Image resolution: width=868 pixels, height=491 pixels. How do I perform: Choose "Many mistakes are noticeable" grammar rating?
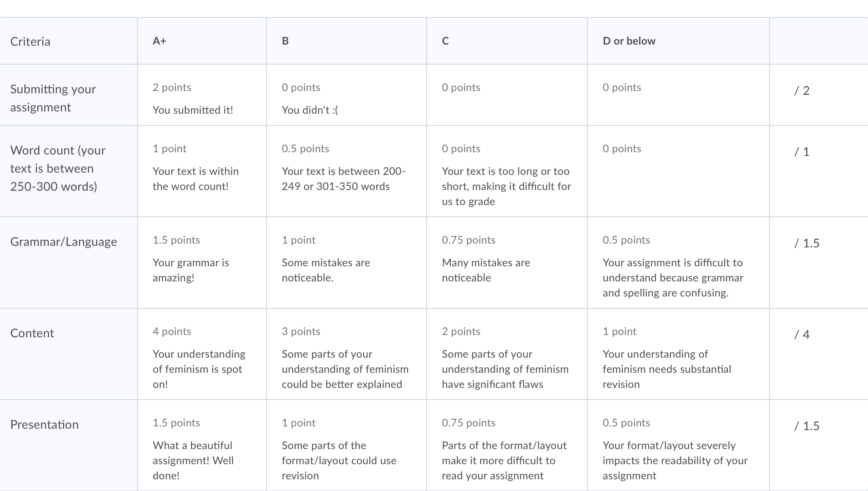(507, 262)
